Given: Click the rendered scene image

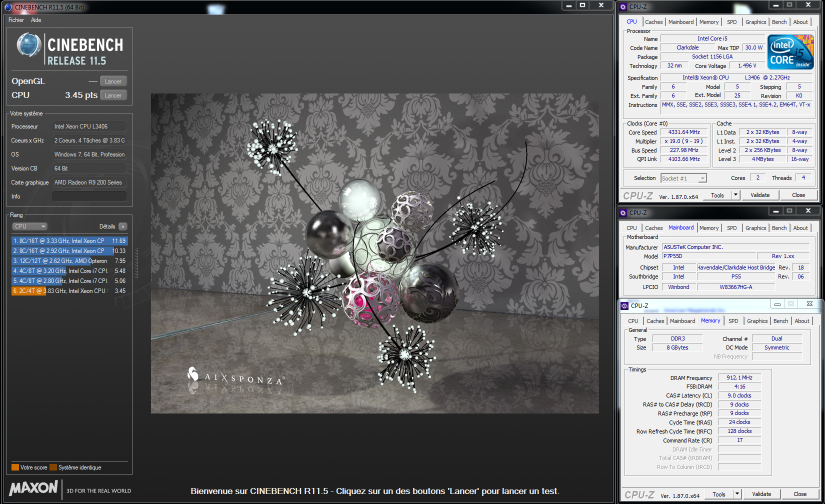Looking at the screenshot, I should 375,253.
